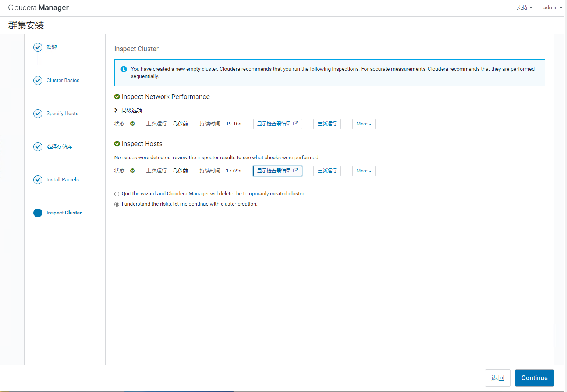Show inspector results for Inspect Hosts
567x392 pixels.
[x=277, y=171]
